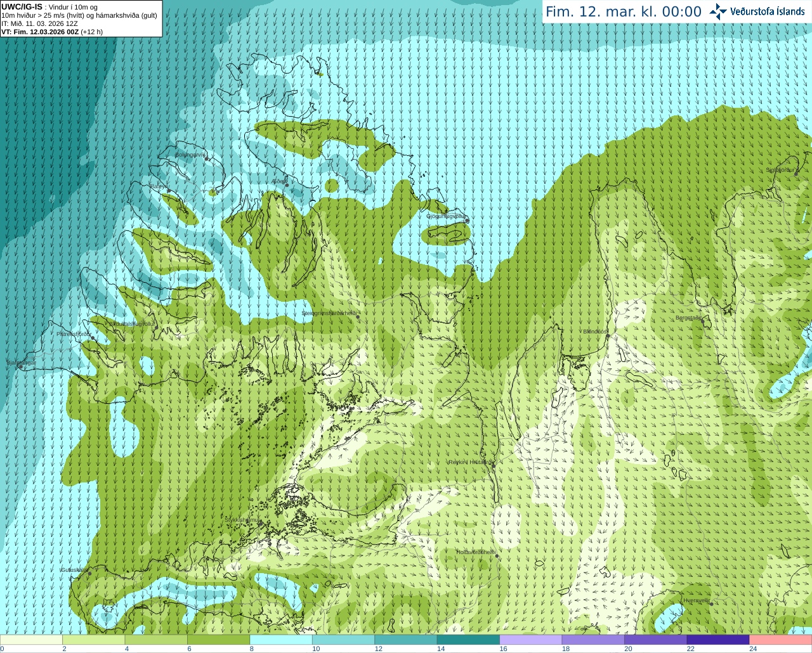The height and width of the screenshot is (653, 812).
Task: Click the 2–4 m/s light green legend swatch
Action: click(x=94, y=640)
